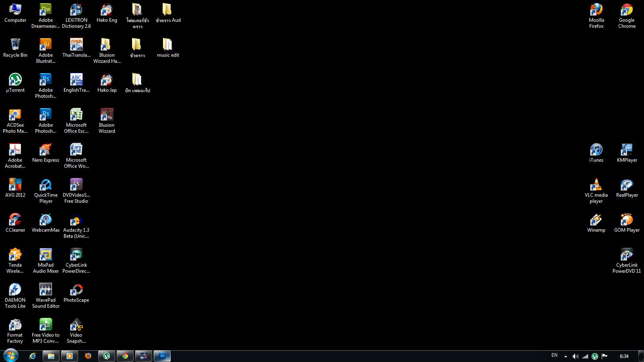Select the Hako Eng shortcut
This screenshot has height=362, width=644.
(107, 13)
